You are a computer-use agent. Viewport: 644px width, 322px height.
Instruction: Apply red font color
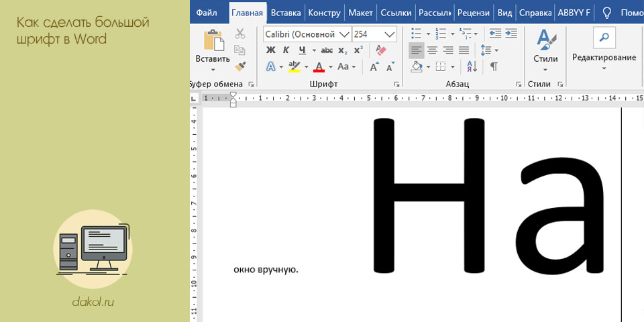pos(319,66)
